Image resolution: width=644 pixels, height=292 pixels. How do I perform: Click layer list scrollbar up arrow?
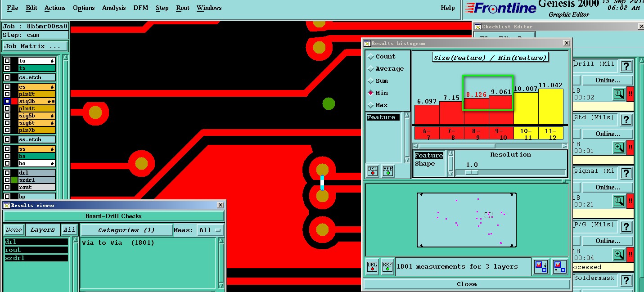[x=65, y=58]
